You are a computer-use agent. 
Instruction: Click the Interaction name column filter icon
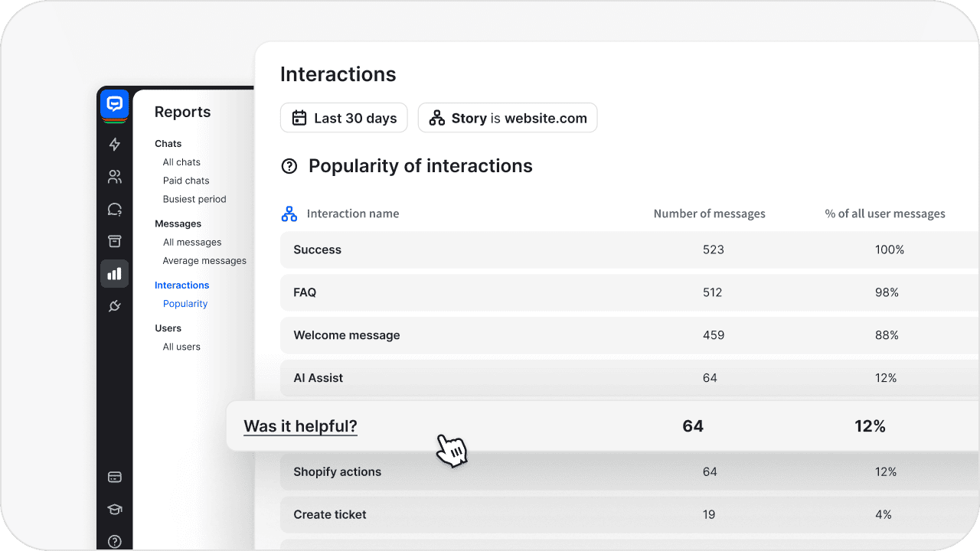(289, 214)
